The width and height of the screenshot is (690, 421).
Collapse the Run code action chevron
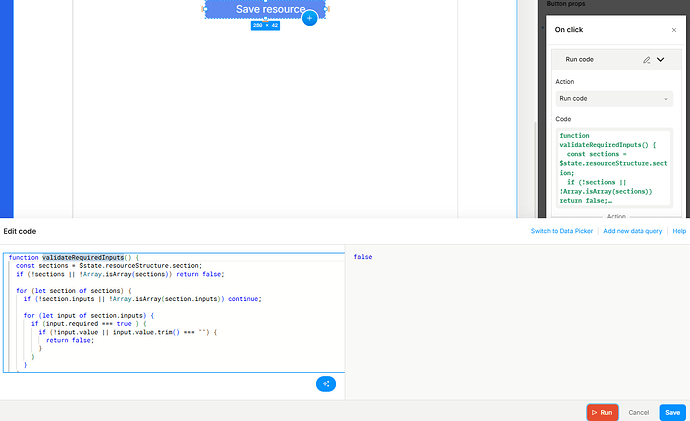pos(661,59)
